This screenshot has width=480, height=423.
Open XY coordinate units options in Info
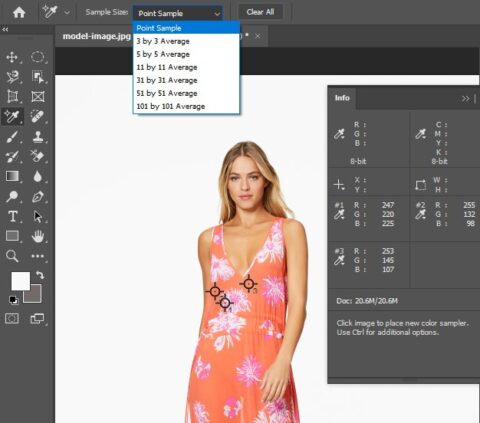click(x=339, y=184)
